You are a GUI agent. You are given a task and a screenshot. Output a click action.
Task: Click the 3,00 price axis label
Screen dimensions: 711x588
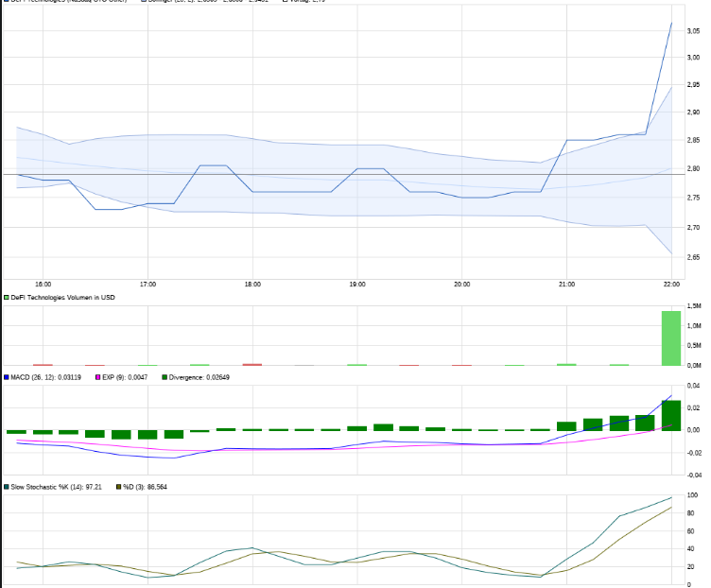tap(693, 58)
